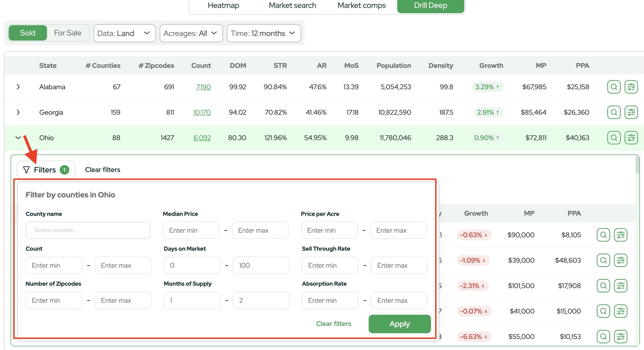Click filter settings icon in Ohio row

631,137
